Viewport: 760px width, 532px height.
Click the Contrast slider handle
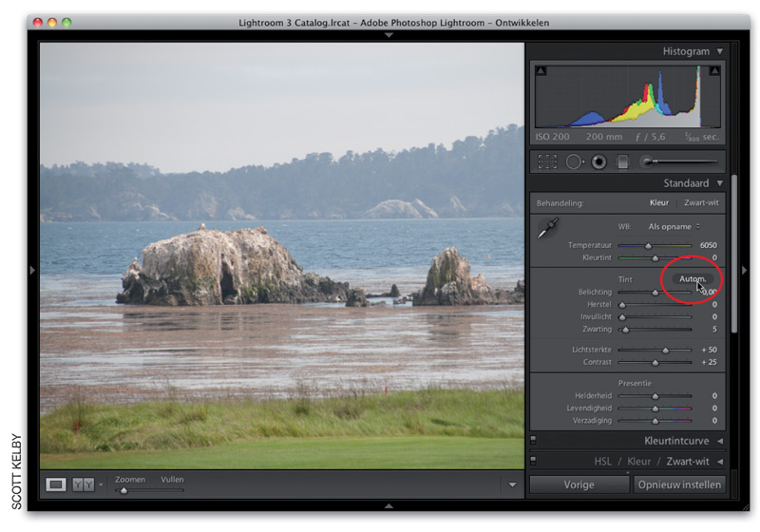tap(655, 362)
